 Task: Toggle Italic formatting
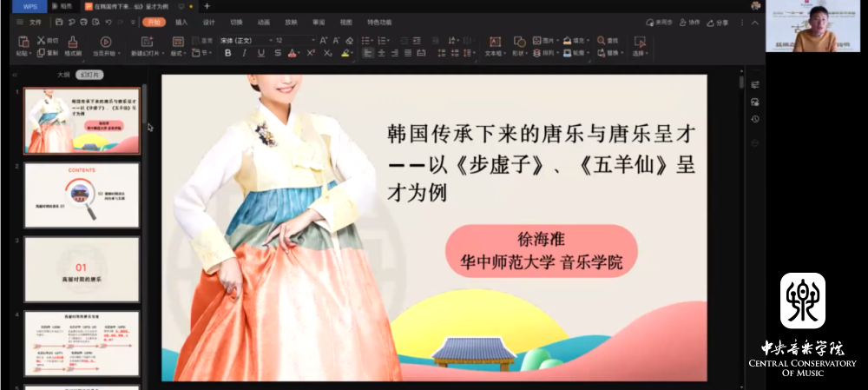244,53
